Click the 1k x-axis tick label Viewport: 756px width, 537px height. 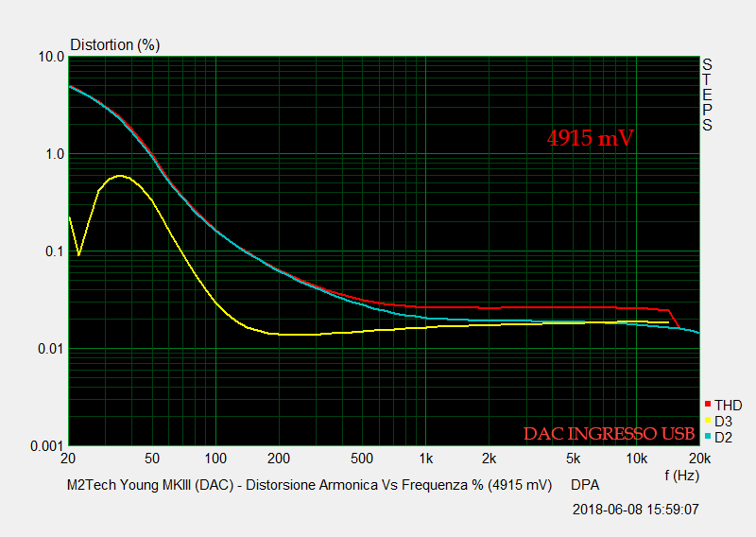click(x=426, y=459)
